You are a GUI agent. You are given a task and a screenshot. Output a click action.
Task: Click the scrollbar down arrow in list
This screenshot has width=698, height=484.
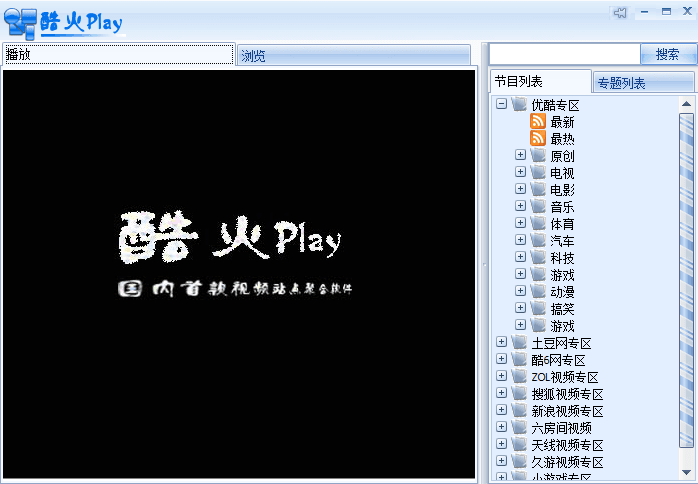[x=686, y=475]
